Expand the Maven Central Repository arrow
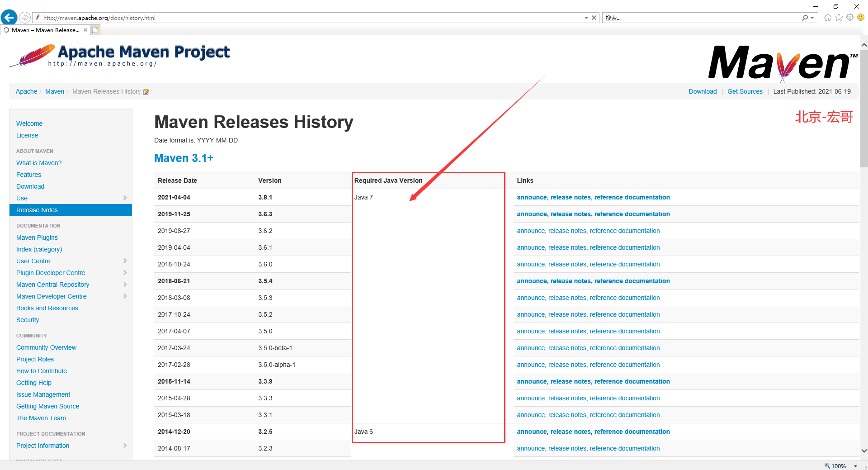Image resolution: width=868 pixels, height=470 pixels. pyautogui.click(x=125, y=285)
